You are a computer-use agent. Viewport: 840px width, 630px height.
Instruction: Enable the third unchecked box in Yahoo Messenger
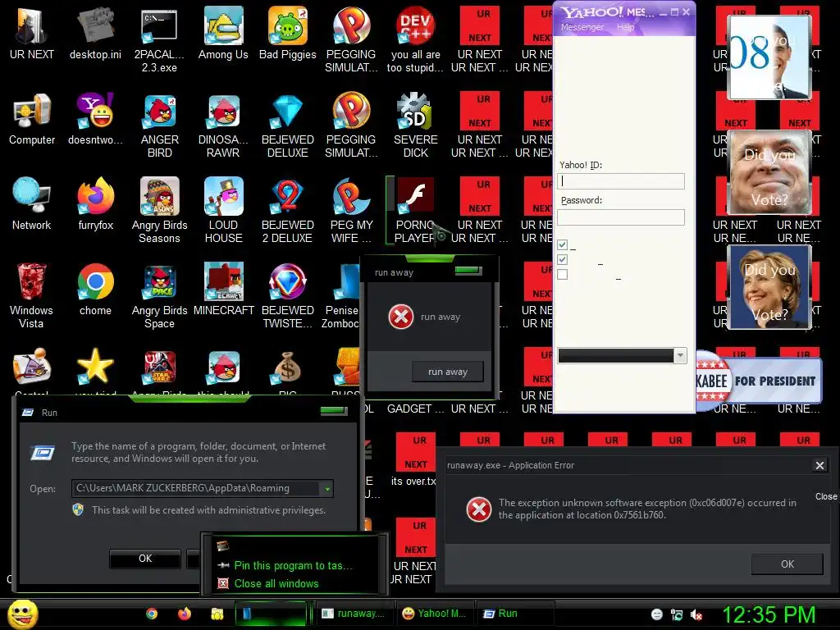pyautogui.click(x=562, y=275)
